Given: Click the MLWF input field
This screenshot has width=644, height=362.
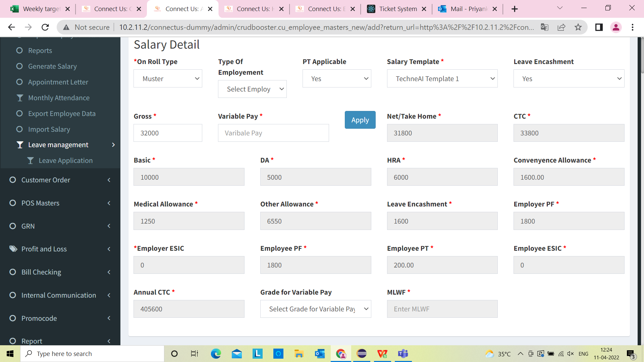Looking at the screenshot, I should (x=442, y=309).
